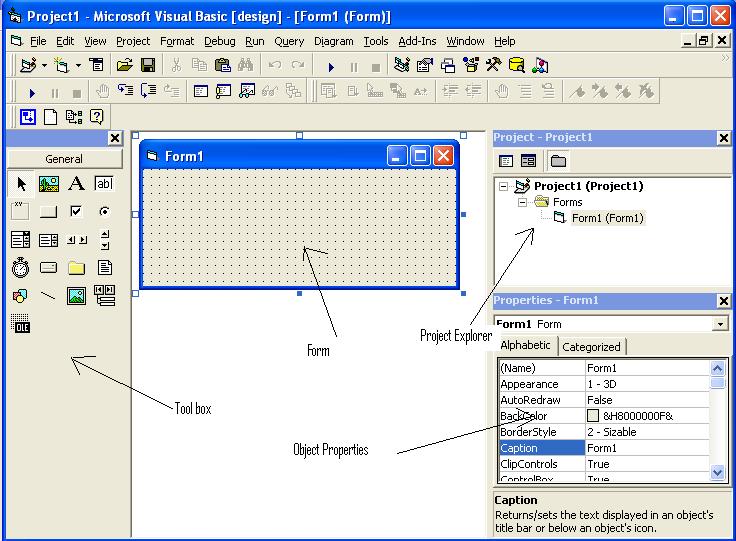Click View Code icon in Project Explorer
This screenshot has width=736, height=541.
click(506, 161)
